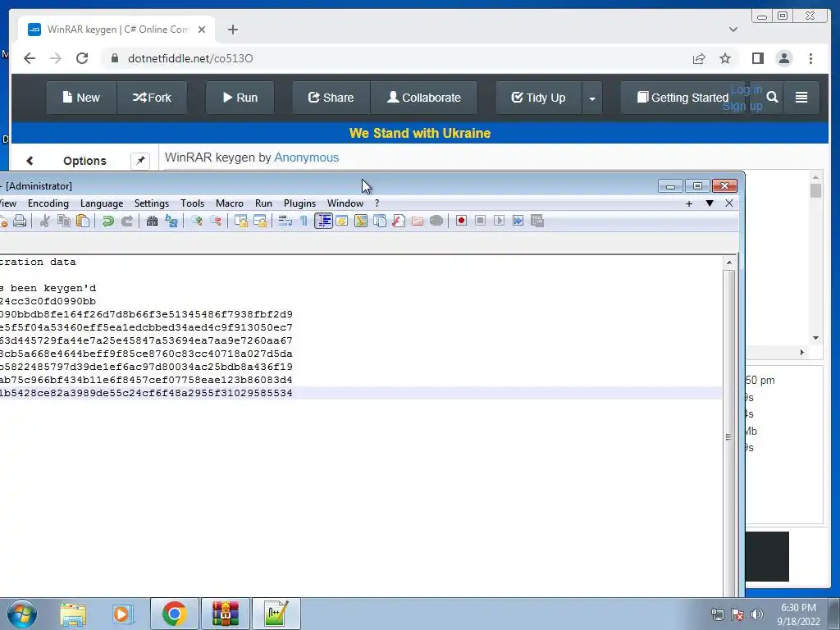Image resolution: width=840 pixels, height=630 pixels.
Task: Open the Tools menu in Notepad++
Action: click(x=192, y=203)
